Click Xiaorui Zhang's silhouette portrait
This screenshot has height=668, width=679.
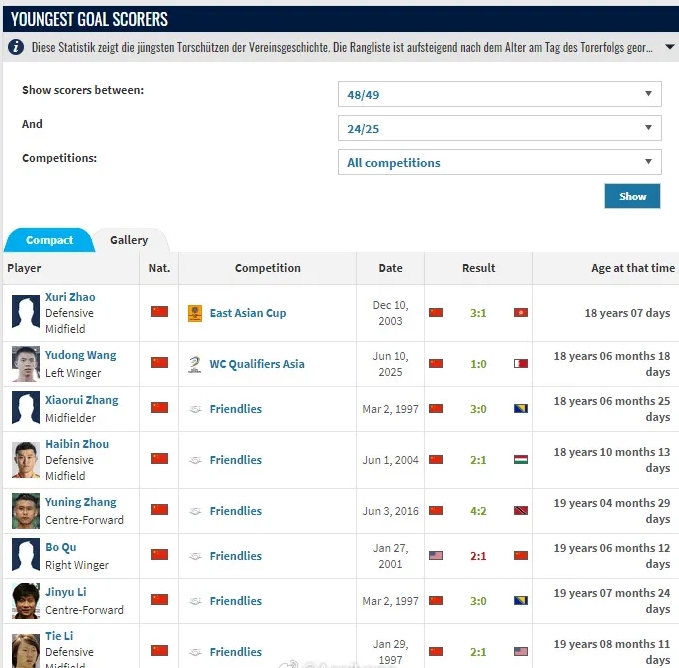click(x=26, y=409)
